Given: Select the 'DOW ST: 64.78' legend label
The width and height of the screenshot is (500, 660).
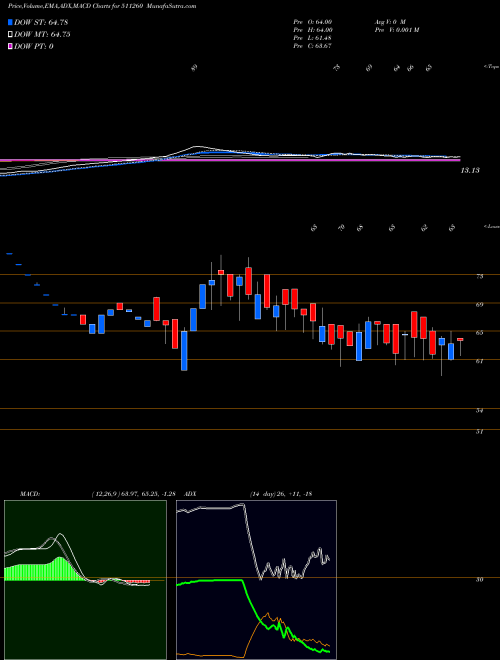Looking at the screenshot, I should pyautogui.click(x=41, y=23).
